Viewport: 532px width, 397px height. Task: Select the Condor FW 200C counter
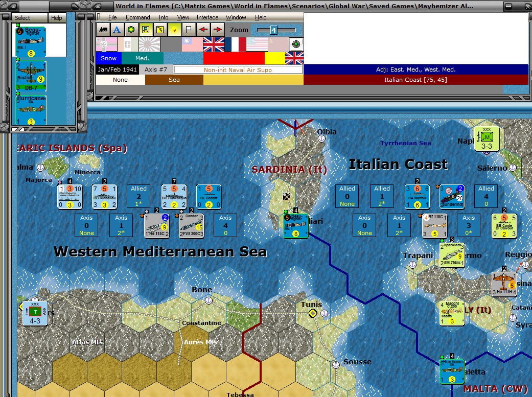tap(191, 226)
